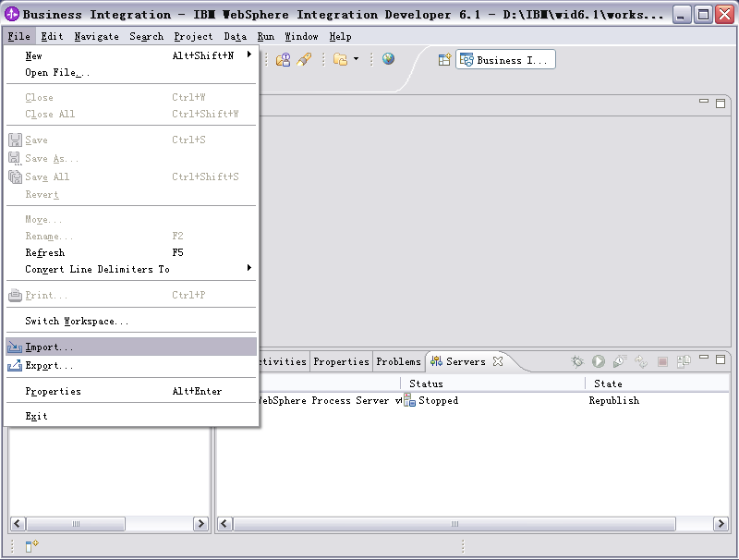Viewport: 739px width, 560px height.
Task: Click the Open Perspective icon
Action: click(x=444, y=60)
